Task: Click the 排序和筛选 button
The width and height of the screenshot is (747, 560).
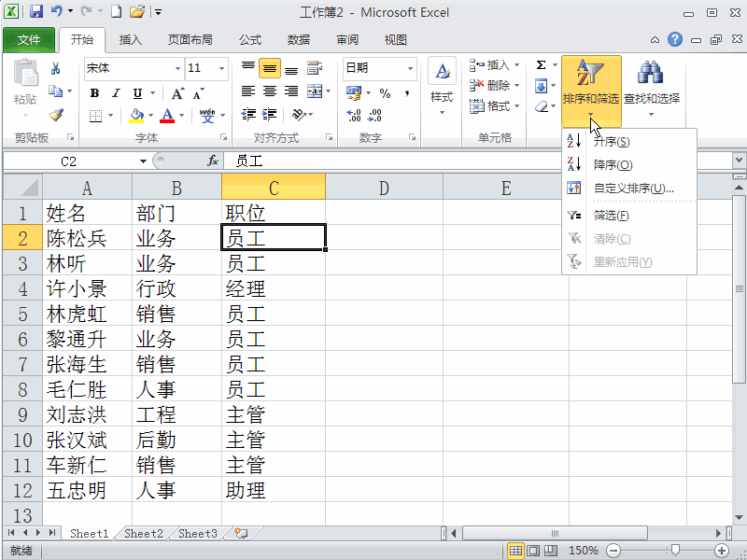Action: point(591,91)
